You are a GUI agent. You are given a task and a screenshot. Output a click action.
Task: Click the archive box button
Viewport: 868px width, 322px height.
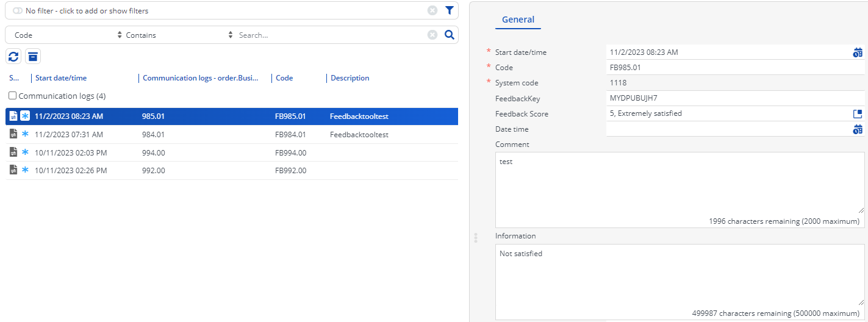click(x=33, y=57)
